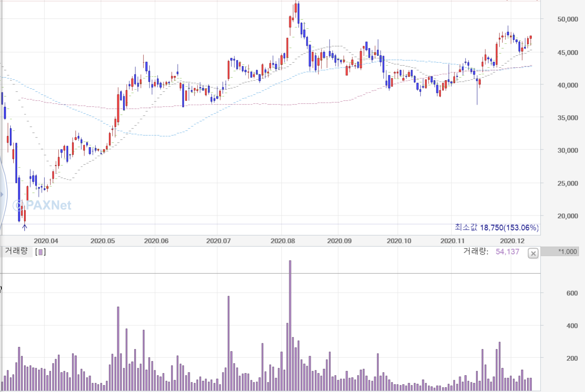Click the 2020.09 date axis label

pyautogui.click(x=339, y=241)
